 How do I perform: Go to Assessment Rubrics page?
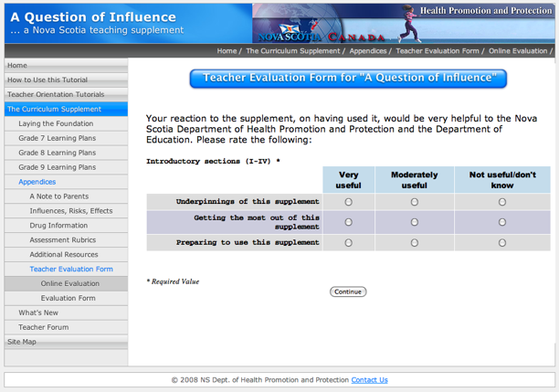click(62, 240)
